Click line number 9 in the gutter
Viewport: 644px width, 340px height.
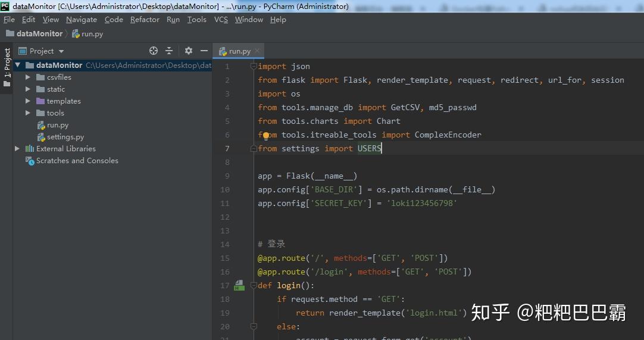227,176
